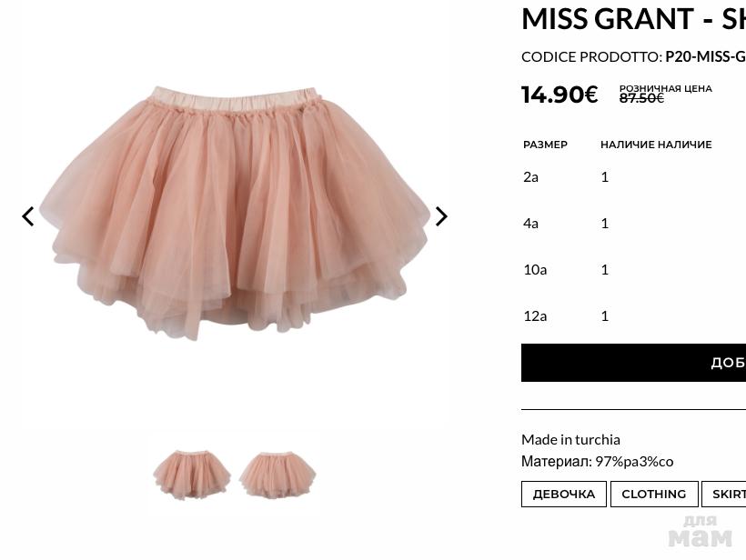
Task: Open the ДЕВОЧКА tag
Action: click(564, 494)
